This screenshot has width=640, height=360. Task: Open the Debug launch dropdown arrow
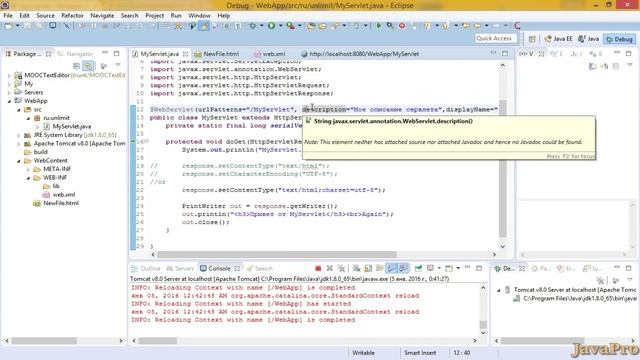click(x=261, y=26)
